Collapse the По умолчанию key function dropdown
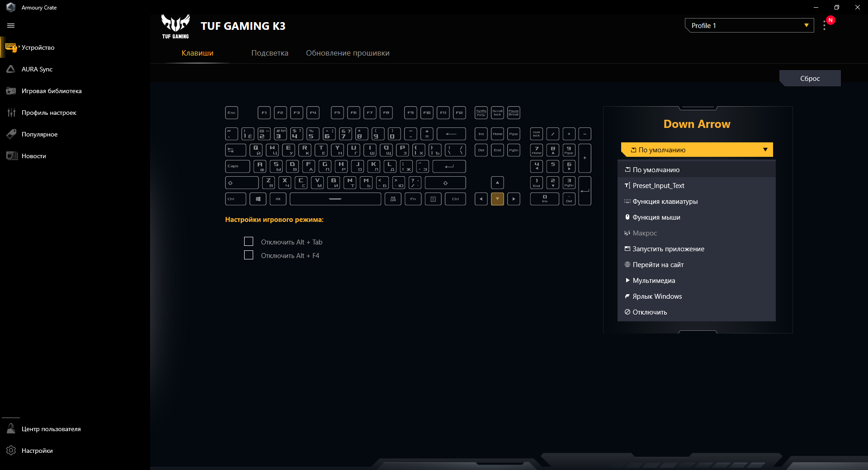The width and height of the screenshot is (868, 470). [697, 150]
